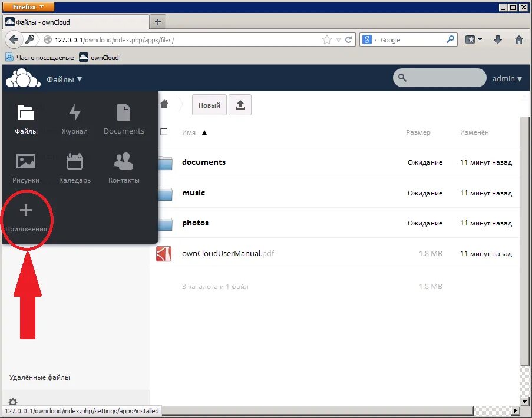Viewport: 532px width, 418px height.
Task: Open the Журнал activity app
Action: (x=75, y=119)
